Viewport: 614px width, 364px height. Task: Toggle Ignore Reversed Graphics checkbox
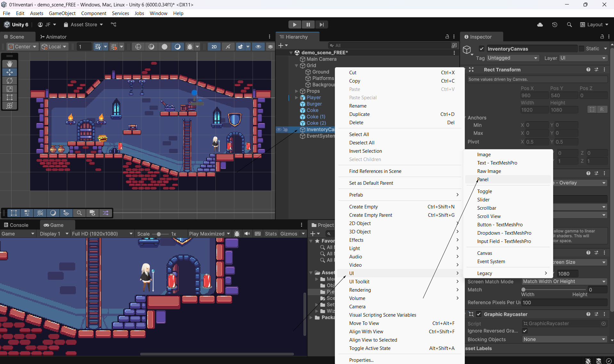[525, 331]
